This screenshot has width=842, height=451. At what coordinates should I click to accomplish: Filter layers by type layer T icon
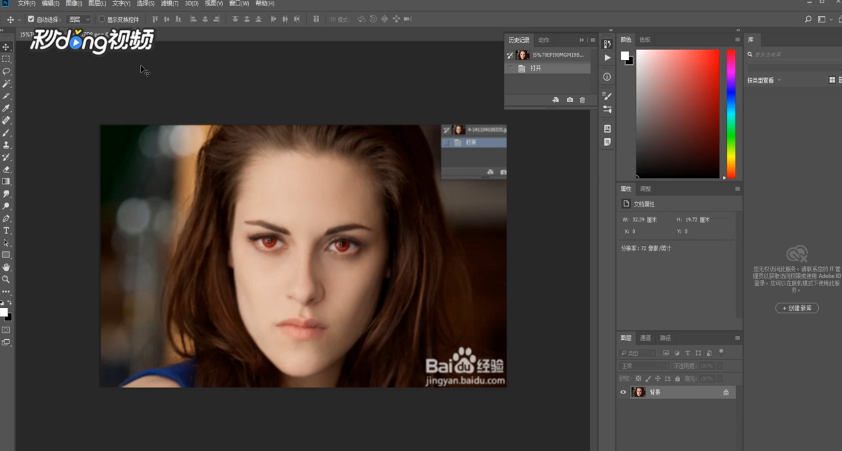pos(687,353)
